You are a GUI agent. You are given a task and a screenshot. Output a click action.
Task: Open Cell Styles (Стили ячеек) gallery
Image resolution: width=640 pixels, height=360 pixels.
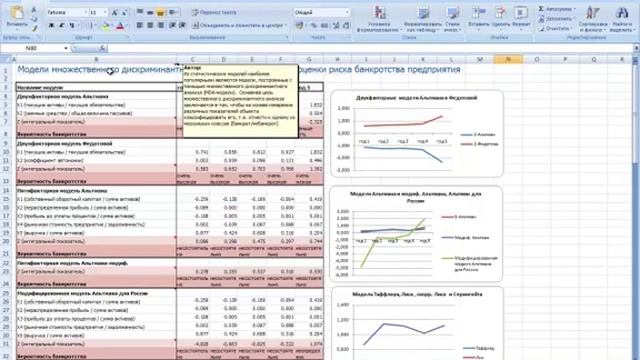452,19
